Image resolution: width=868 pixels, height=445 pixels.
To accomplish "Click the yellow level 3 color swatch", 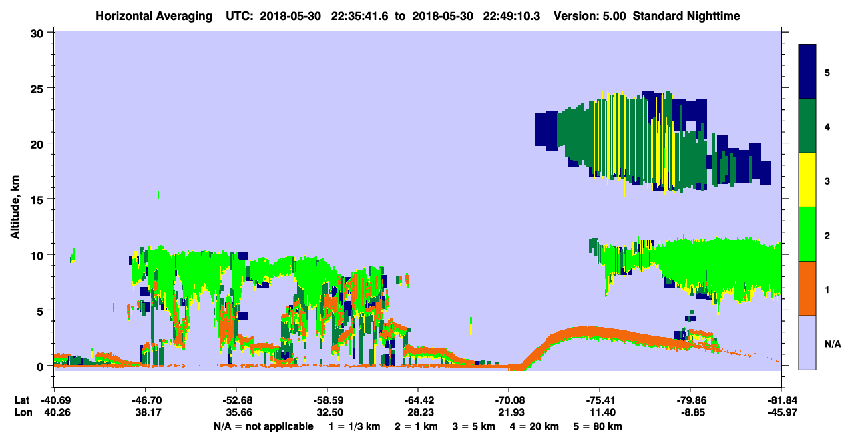I will point(807,180).
